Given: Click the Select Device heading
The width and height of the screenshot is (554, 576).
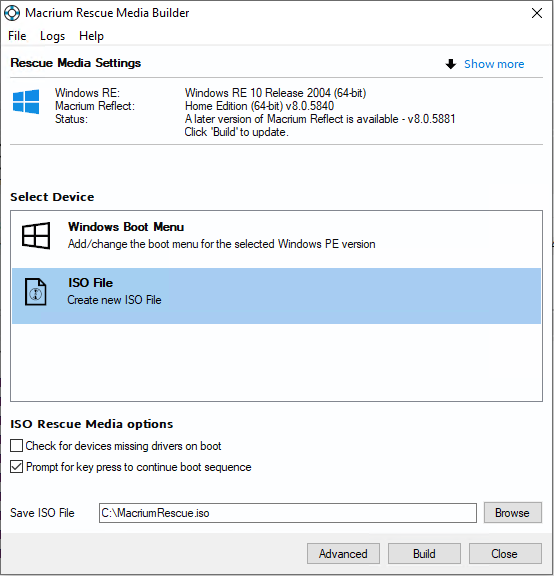Looking at the screenshot, I should pos(52,197).
